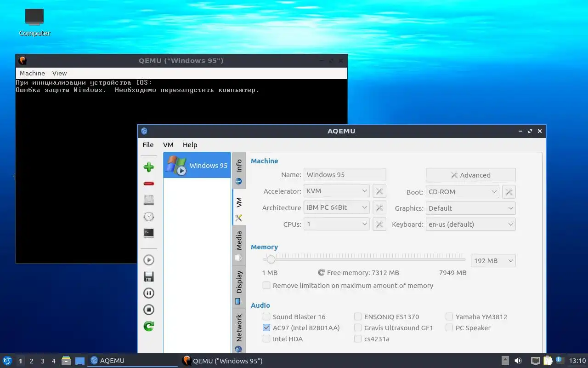This screenshot has height=368, width=588.
Task: Switch to workspace 4
Action: [x=53, y=361]
